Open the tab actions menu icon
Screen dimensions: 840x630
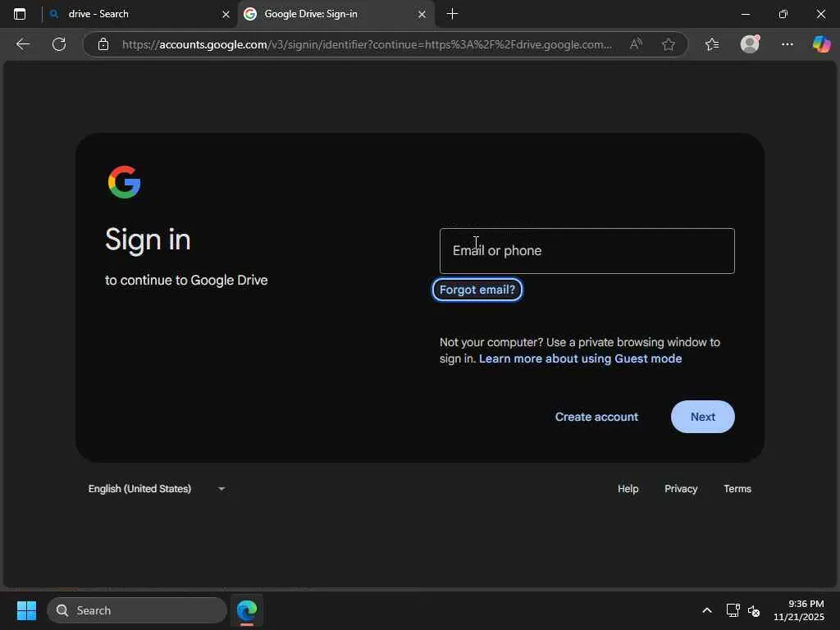(x=20, y=14)
